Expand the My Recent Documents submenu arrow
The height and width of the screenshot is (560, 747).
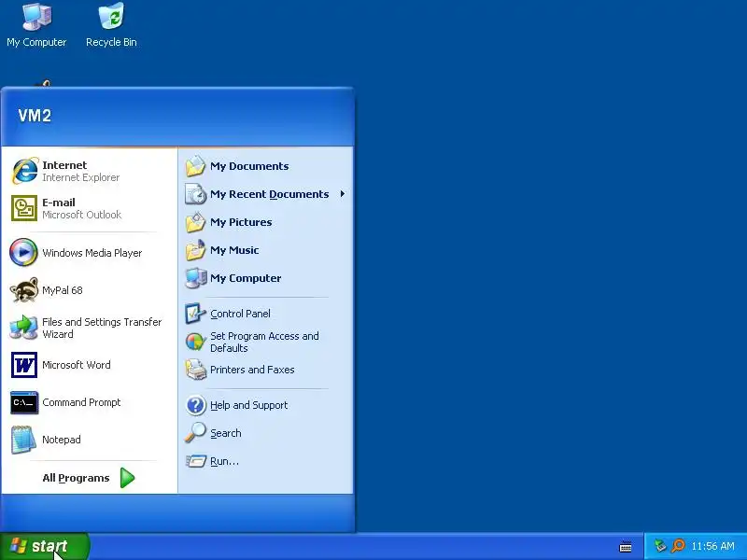tap(343, 194)
